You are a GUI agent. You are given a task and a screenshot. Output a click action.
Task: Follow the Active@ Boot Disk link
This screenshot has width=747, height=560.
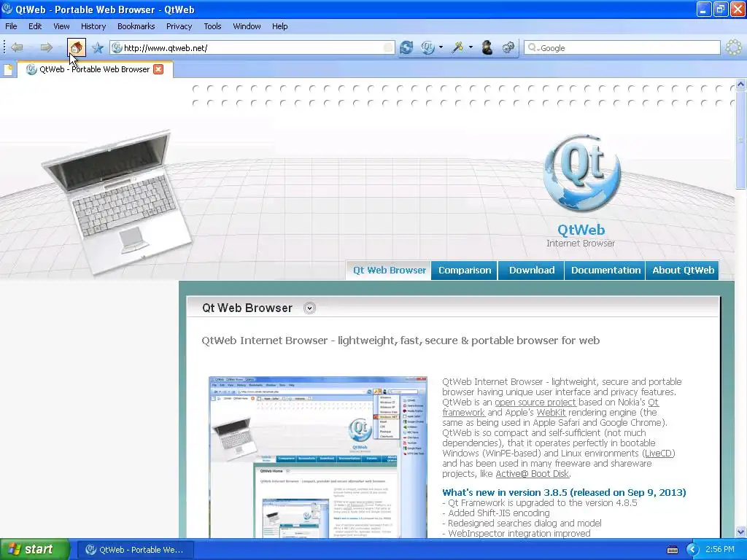point(532,474)
